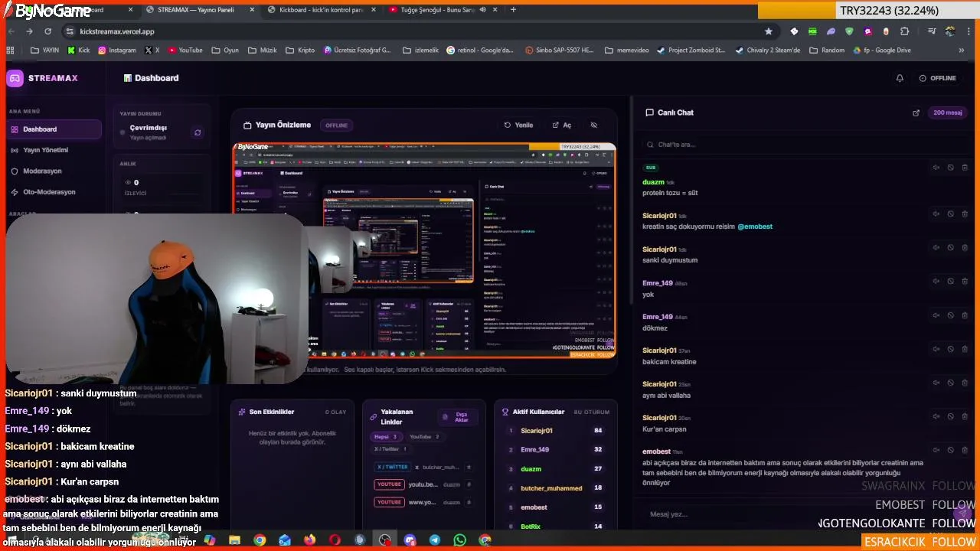Image resolution: width=980 pixels, height=551 pixels.
Task: Delete the 'protein tozu = süt' message
Action: (x=965, y=168)
